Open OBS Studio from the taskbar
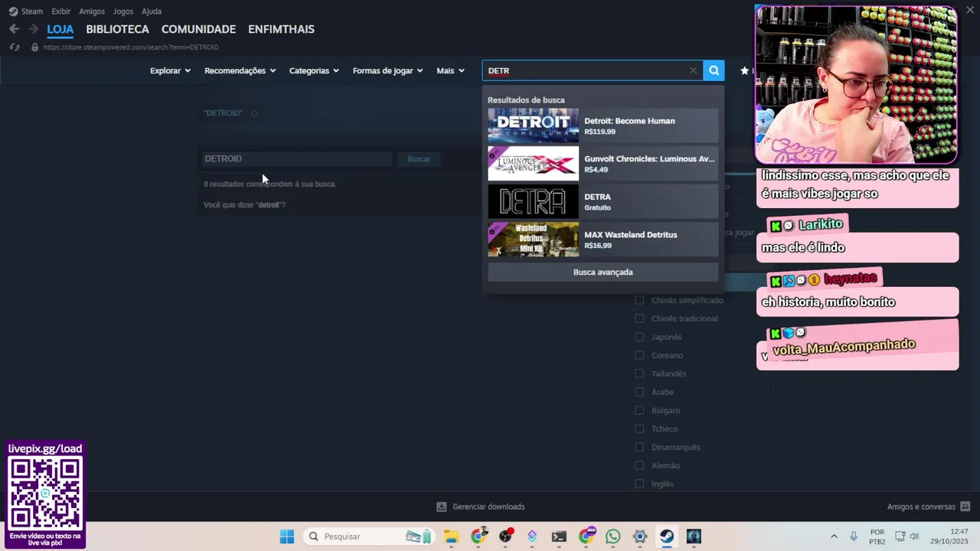This screenshot has width=980, height=551. [x=505, y=536]
